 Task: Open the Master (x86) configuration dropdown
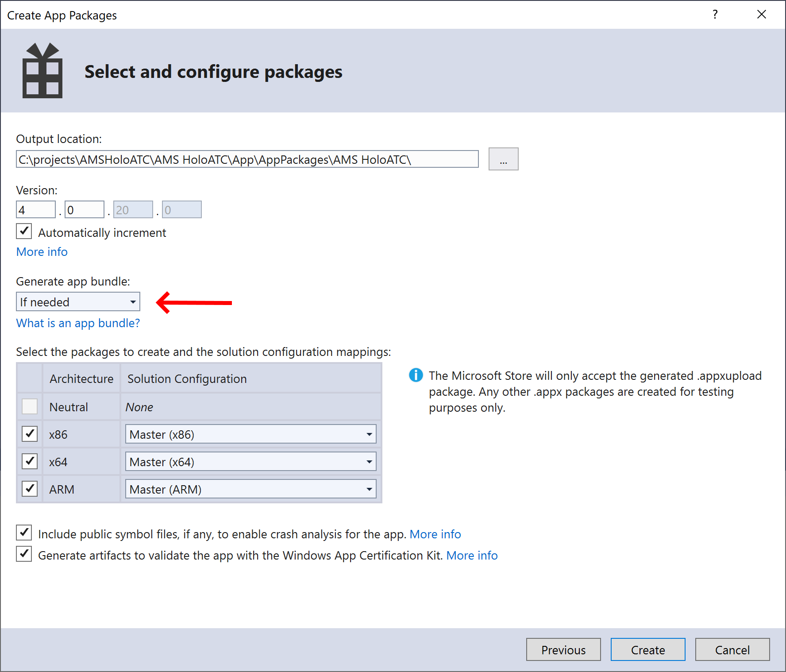[x=250, y=434]
